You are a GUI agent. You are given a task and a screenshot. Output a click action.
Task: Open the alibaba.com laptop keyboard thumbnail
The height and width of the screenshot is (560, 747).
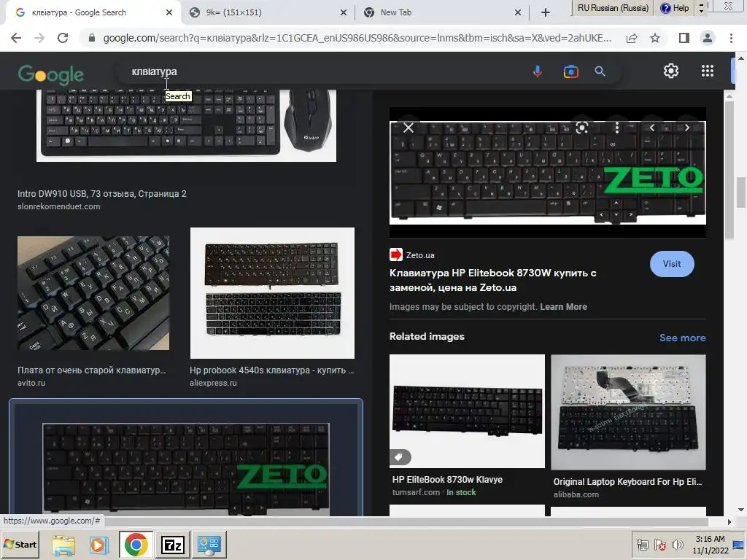(x=628, y=412)
